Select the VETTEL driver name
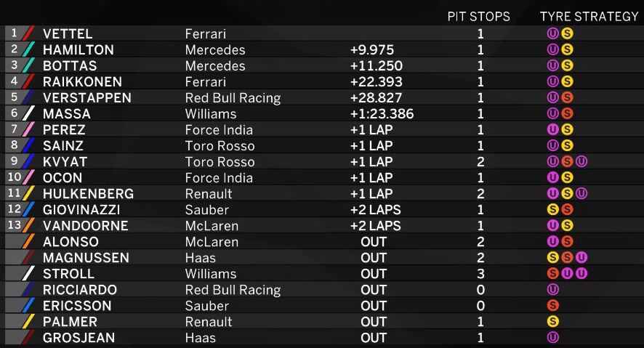644x348 pixels. point(68,33)
